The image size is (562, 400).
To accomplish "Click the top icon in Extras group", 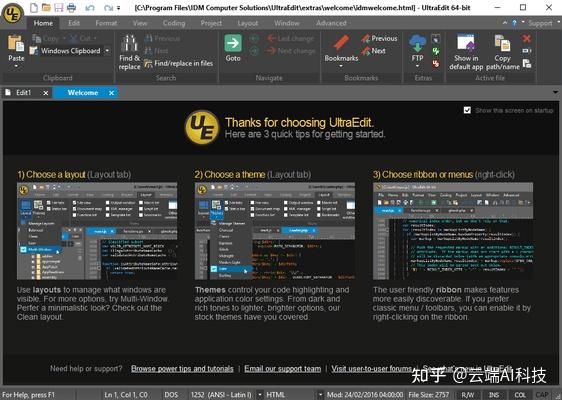I will (x=436, y=38).
